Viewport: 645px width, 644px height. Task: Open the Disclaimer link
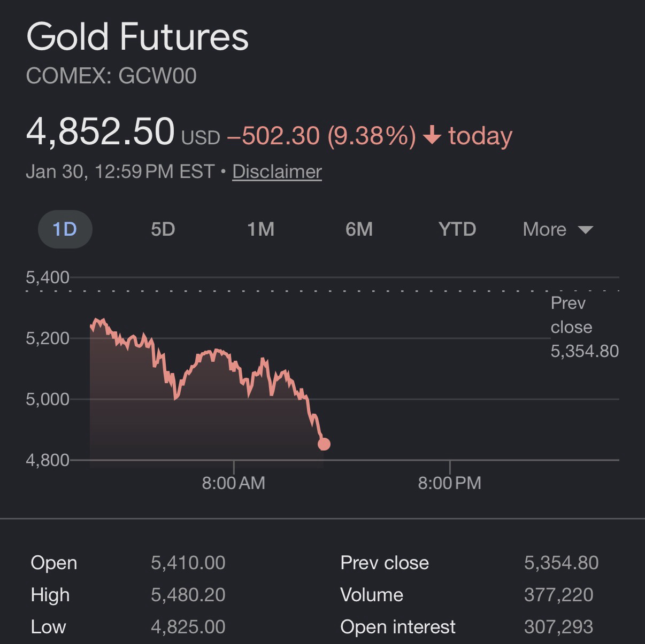point(277,172)
